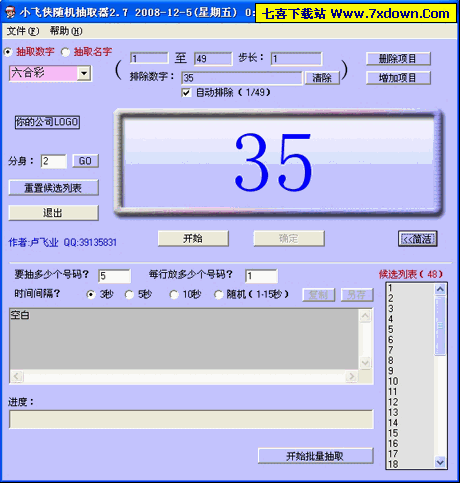Viewport: 460px width, 483px height.
Task: Open the 六合彩 dropdown list
Action: click(x=84, y=73)
